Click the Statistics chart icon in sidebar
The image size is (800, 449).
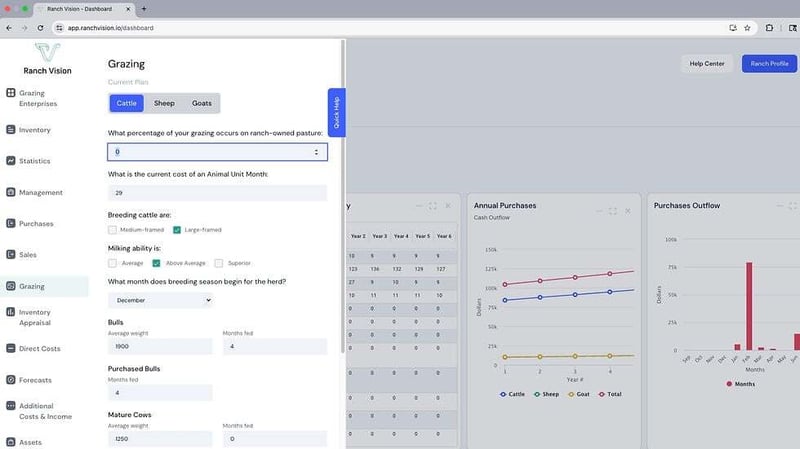11,161
